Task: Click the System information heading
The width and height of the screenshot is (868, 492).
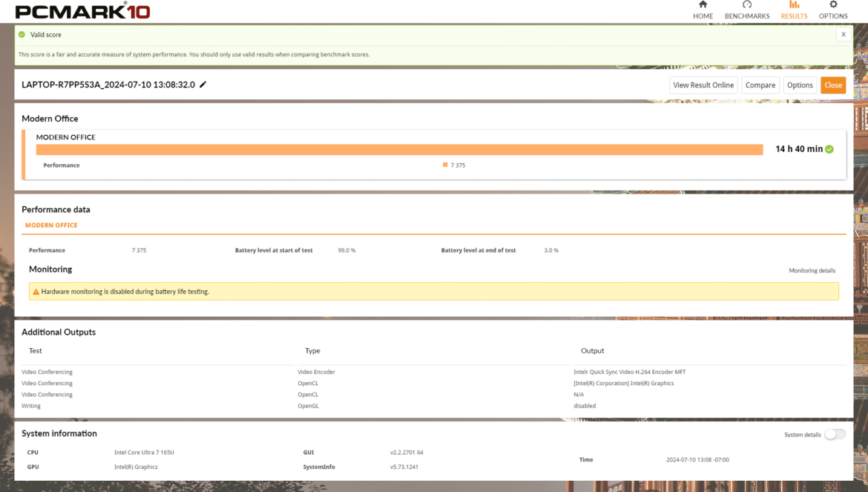Action: tap(59, 433)
